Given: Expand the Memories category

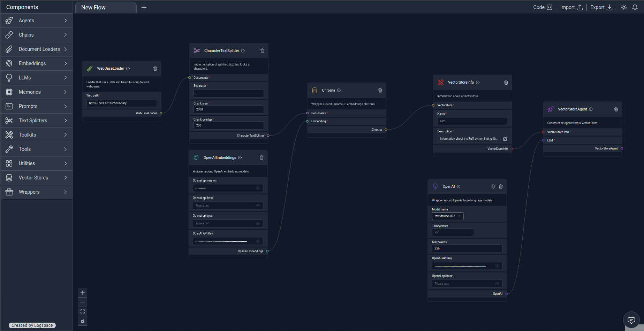Looking at the screenshot, I should point(37,92).
